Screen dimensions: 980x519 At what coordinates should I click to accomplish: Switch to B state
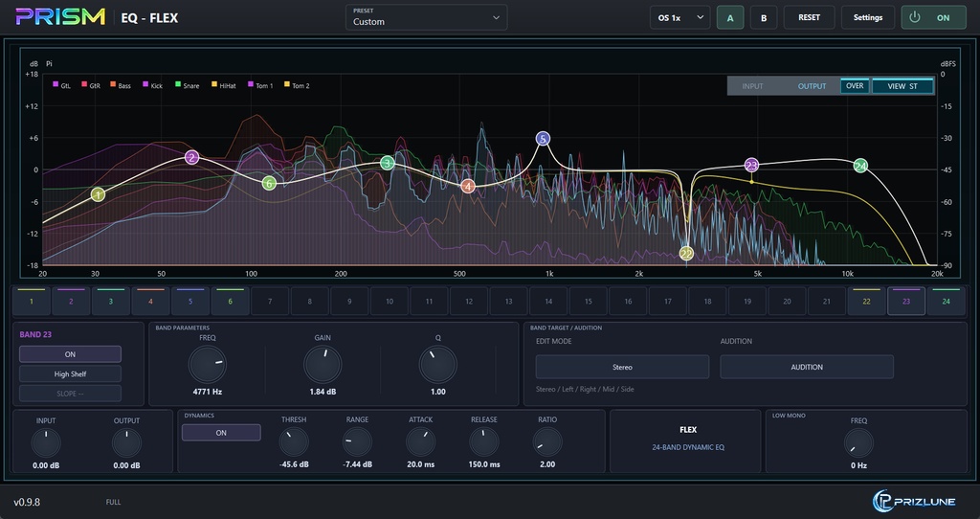(763, 17)
